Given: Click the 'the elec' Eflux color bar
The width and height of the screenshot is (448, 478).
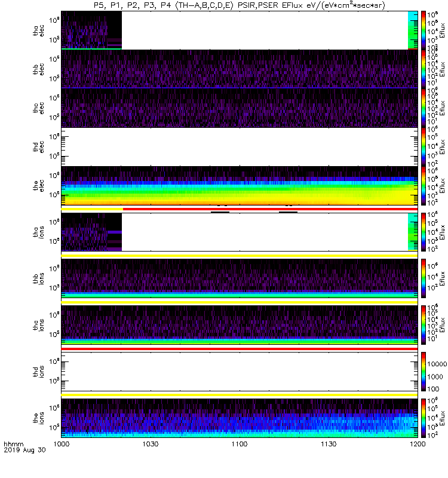Looking at the screenshot, I should [x=424, y=185].
